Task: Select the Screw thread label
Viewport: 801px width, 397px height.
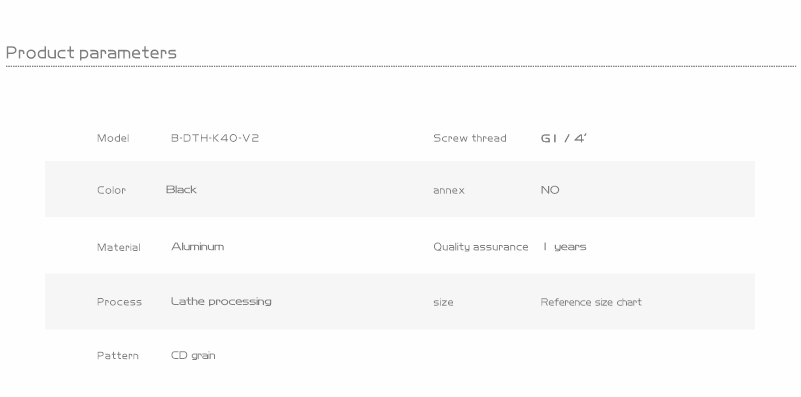Action: tap(469, 138)
